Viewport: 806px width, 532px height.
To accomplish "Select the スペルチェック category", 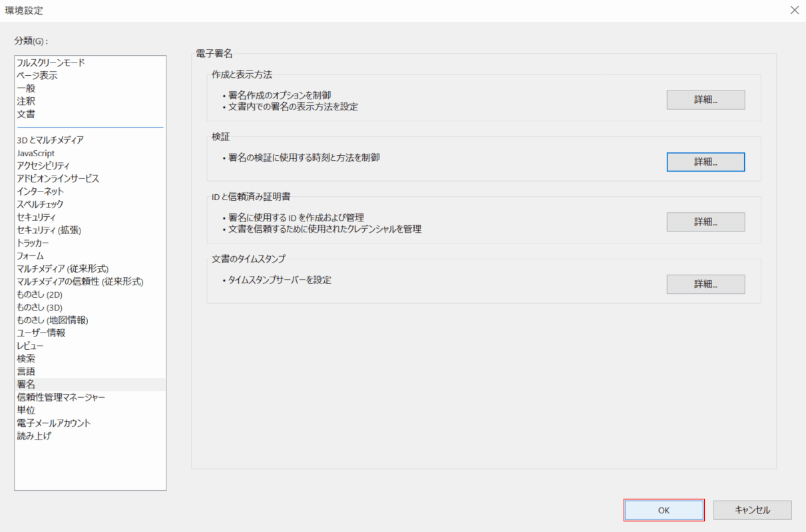I will [x=41, y=203].
